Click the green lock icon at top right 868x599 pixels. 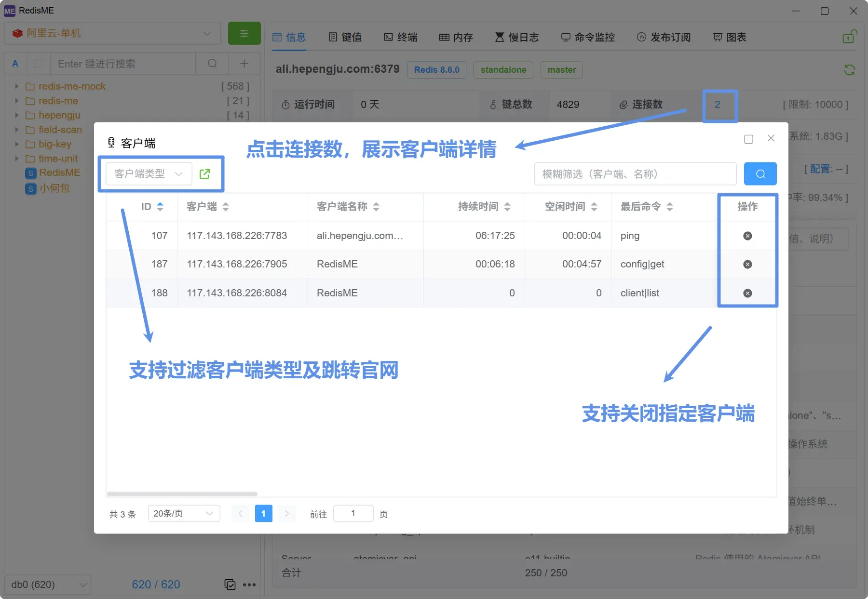849,37
